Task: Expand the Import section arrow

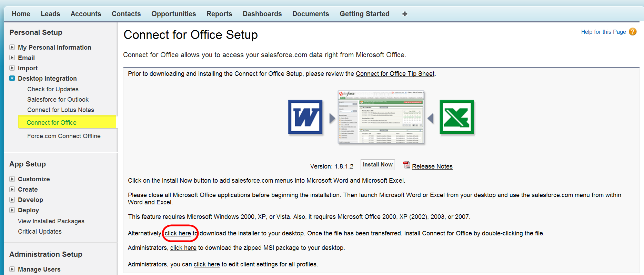Action: pyautogui.click(x=12, y=68)
